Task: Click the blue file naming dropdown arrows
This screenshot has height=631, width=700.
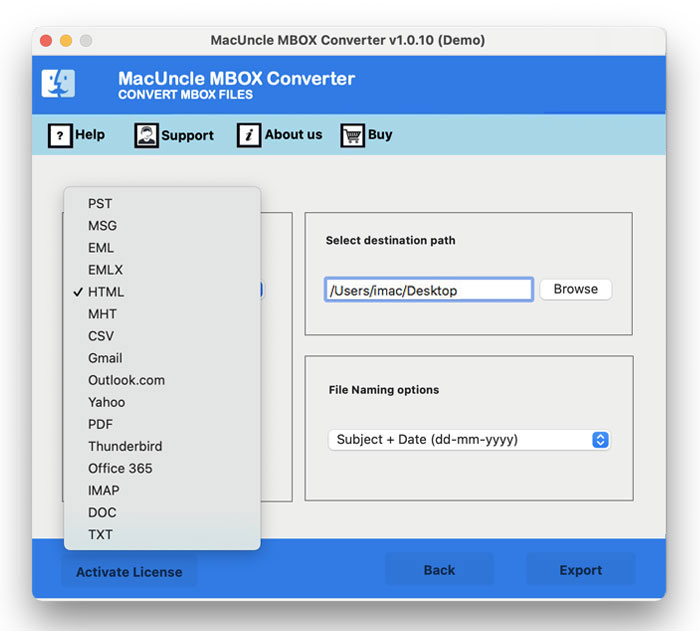Action: (x=600, y=440)
